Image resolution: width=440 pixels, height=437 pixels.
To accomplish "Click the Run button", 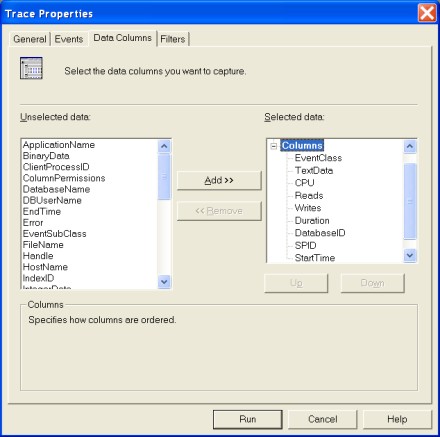I will point(248,419).
